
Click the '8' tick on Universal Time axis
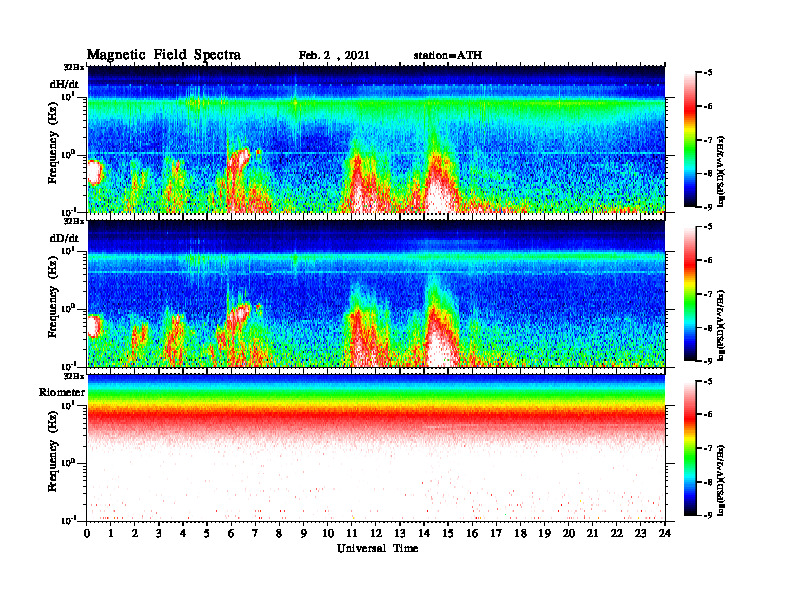point(279,533)
